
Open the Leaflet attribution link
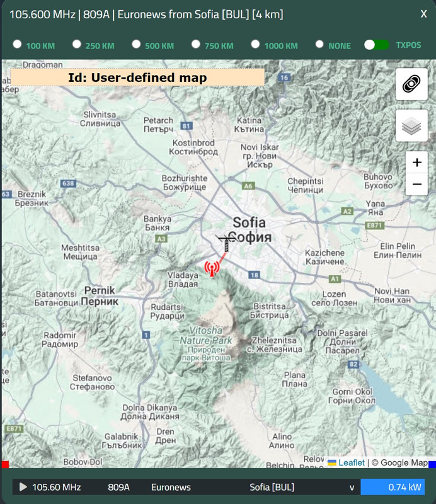click(351, 462)
